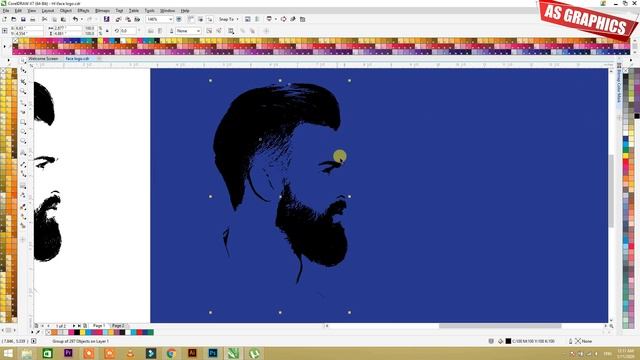Pick the no-color swatch in top palette
The image size is (640, 360).
[x=15, y=41]
